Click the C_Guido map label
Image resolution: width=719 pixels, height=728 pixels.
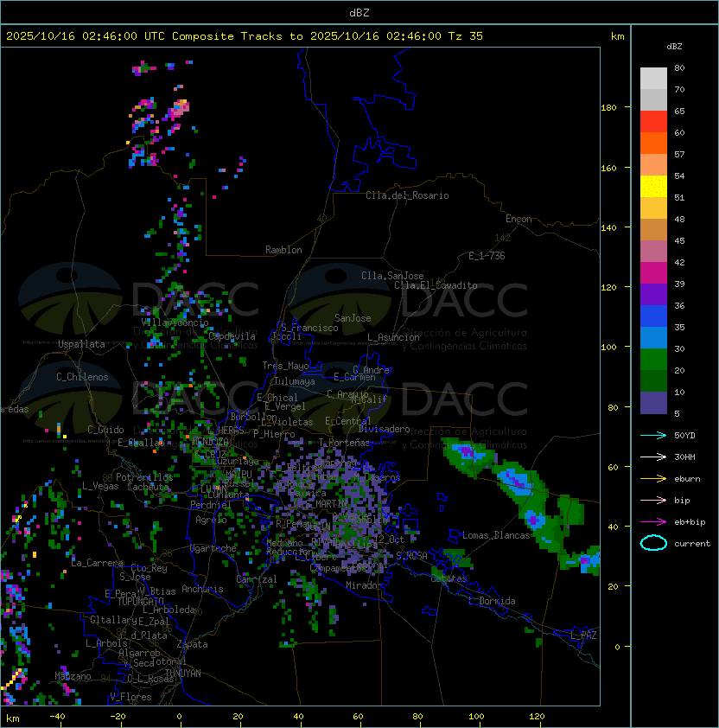click(105, 430)
